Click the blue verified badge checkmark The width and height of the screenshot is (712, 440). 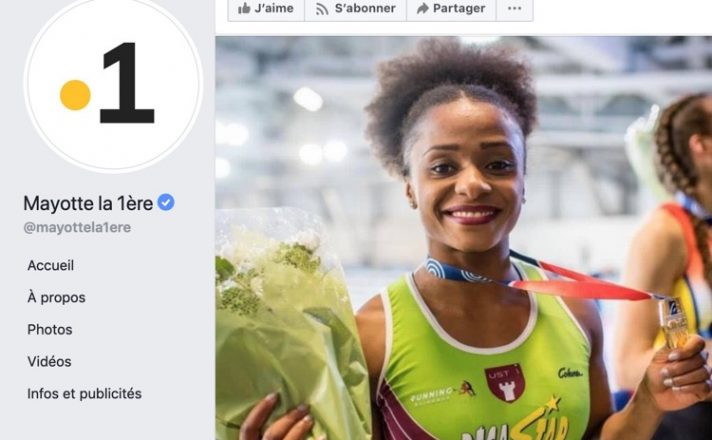pos(166,202)
